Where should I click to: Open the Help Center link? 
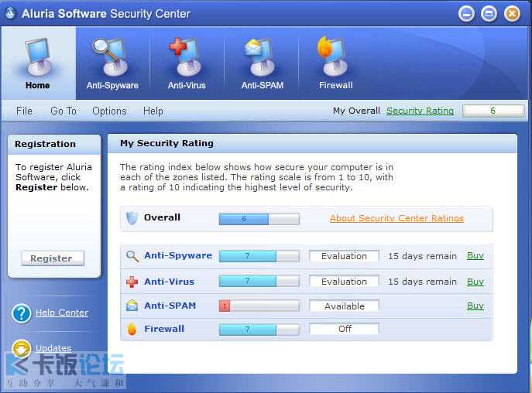(62, 313)
